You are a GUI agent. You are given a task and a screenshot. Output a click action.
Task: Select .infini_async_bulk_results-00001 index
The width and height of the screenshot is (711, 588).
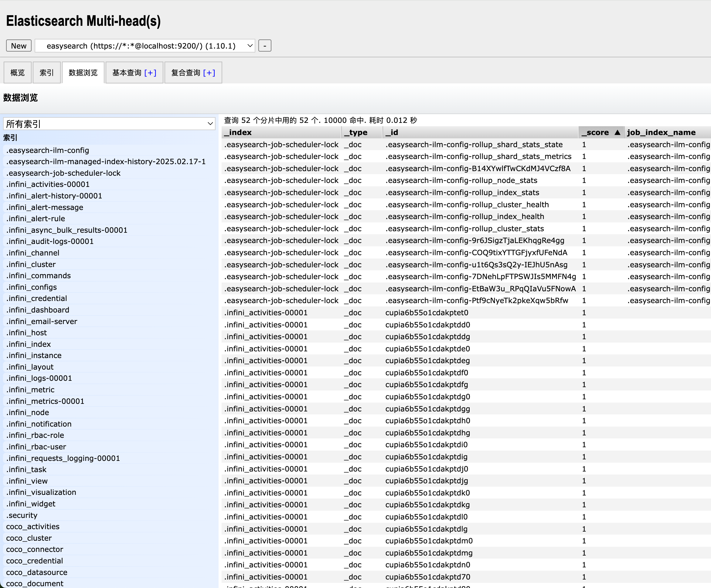(109, 230)
